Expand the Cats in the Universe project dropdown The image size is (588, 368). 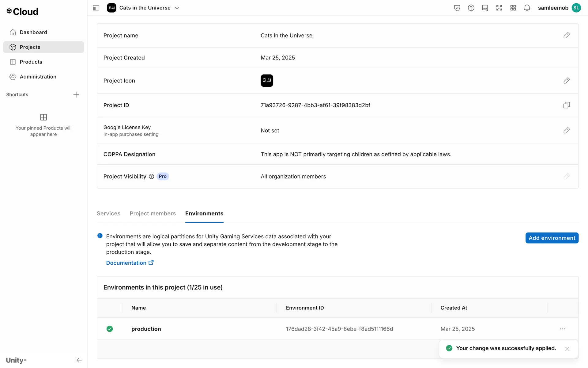(177, 8)
